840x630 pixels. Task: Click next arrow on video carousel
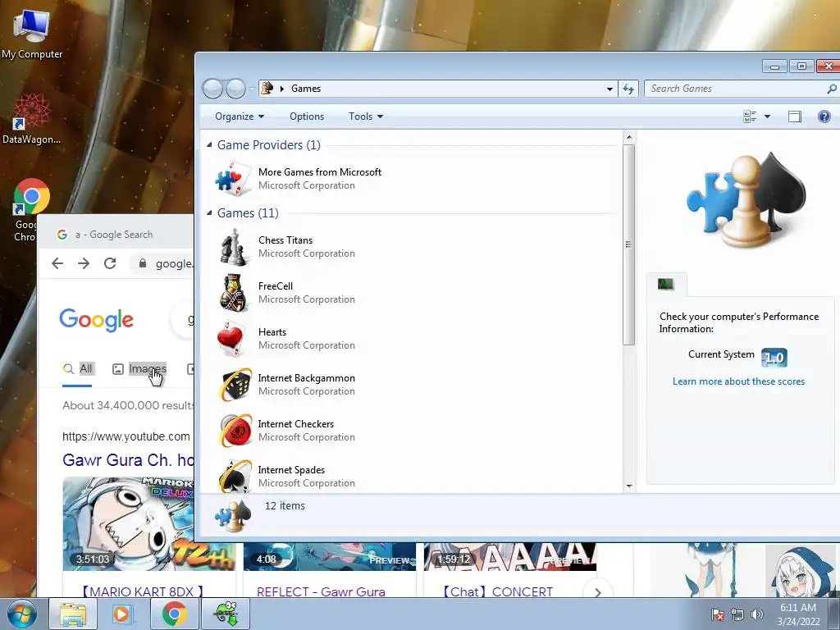coord(597,591)
